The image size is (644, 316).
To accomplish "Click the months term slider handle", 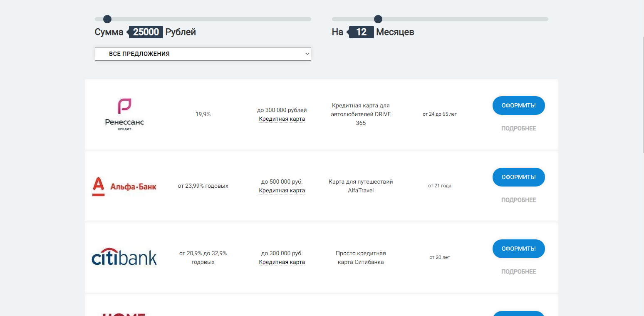I will [378, 19].
